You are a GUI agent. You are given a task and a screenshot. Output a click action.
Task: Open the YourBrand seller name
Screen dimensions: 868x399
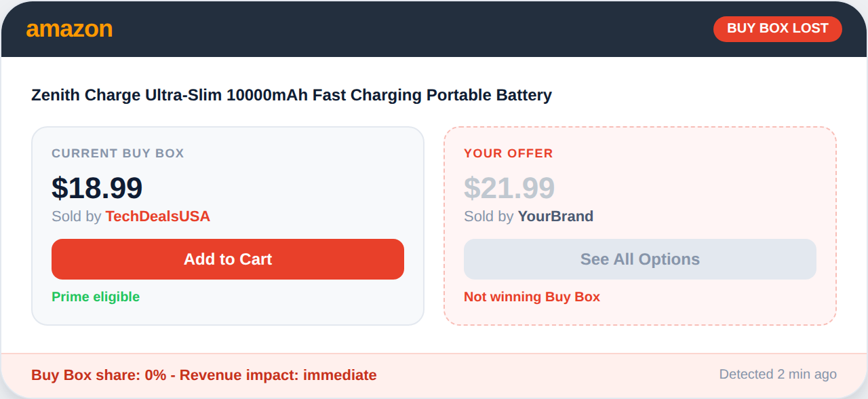pos(555,216)
